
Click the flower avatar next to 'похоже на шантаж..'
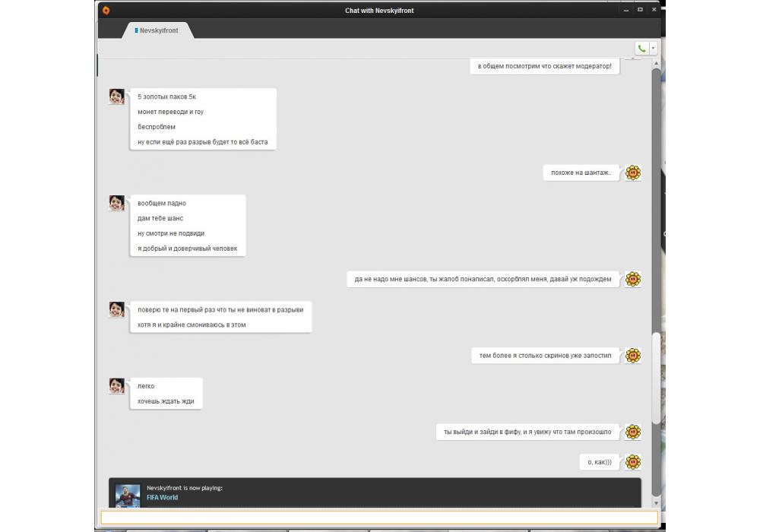tap(632, 173)
